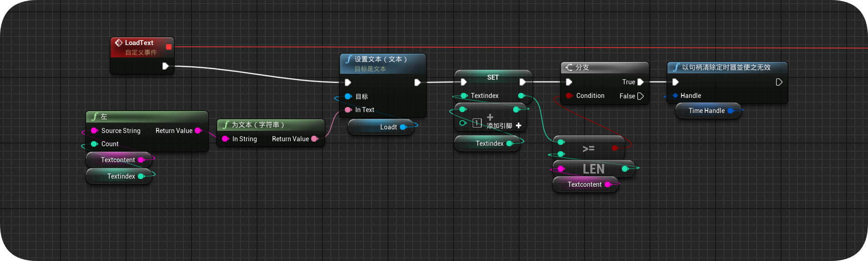
Task: Select the SET Textindex node header
Action: (x=493, y=77)
